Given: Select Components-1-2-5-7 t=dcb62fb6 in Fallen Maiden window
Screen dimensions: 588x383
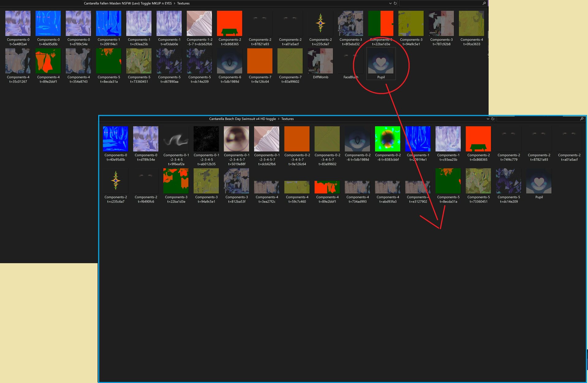Looking at the screenshot, I should pos(199,28).
